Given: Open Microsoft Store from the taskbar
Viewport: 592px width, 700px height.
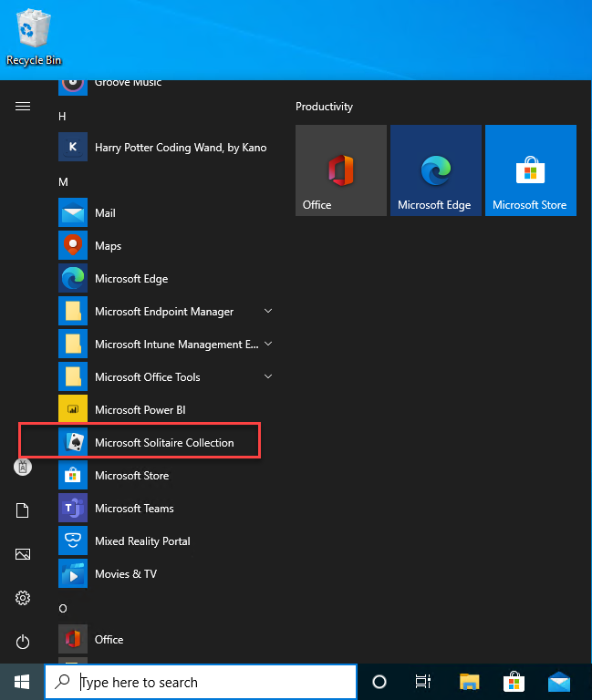Looking at the screenshot, I should [x=514, y=682].
